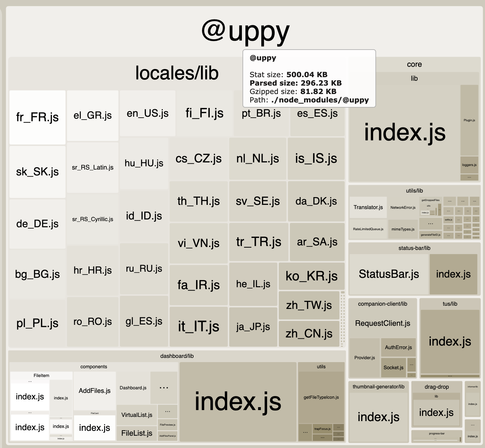Click the 'en_US.js' locale block
The height and width of the screenshot is (448, 485).
point(148,113)
